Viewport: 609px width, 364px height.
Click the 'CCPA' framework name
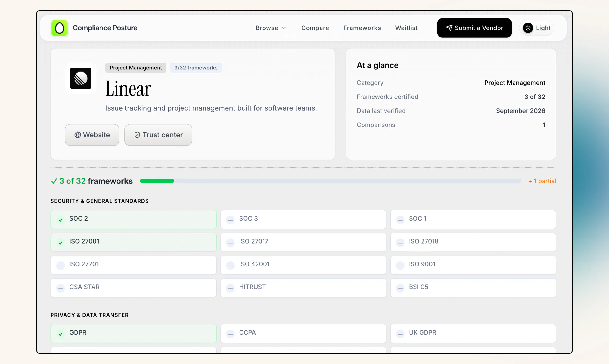pyautogui.click(x=247, y=333)
